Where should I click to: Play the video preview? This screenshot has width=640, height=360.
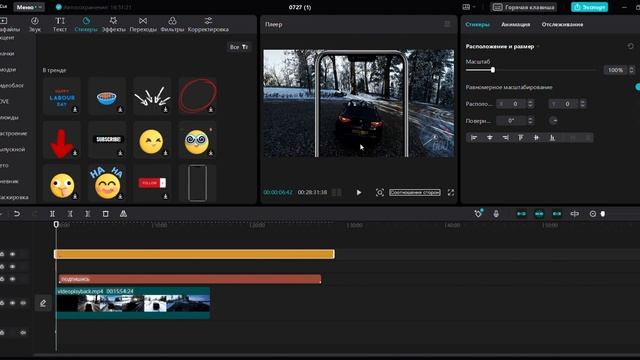point(358,192)
